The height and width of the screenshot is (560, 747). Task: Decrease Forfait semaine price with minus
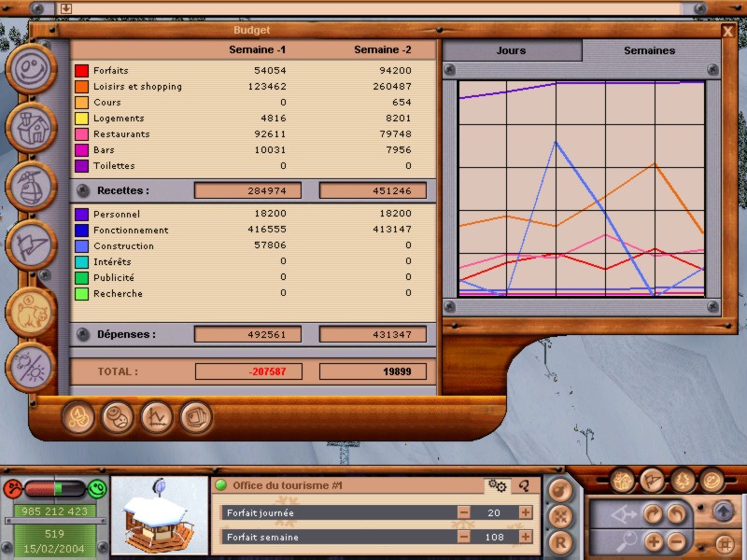(x=464, y=537)
